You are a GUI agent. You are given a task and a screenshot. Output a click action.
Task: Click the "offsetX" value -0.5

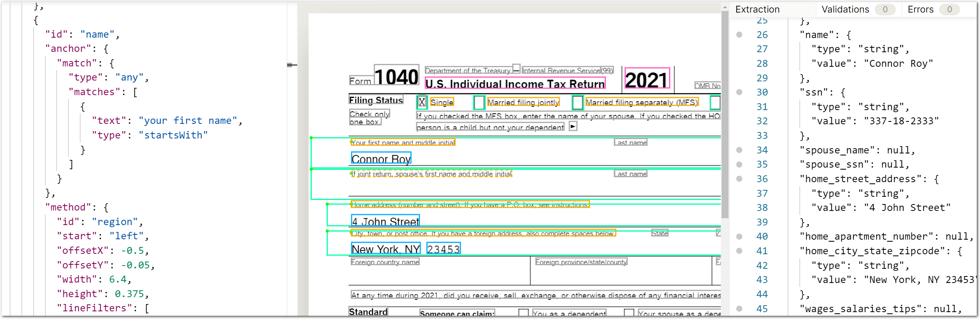132,251
